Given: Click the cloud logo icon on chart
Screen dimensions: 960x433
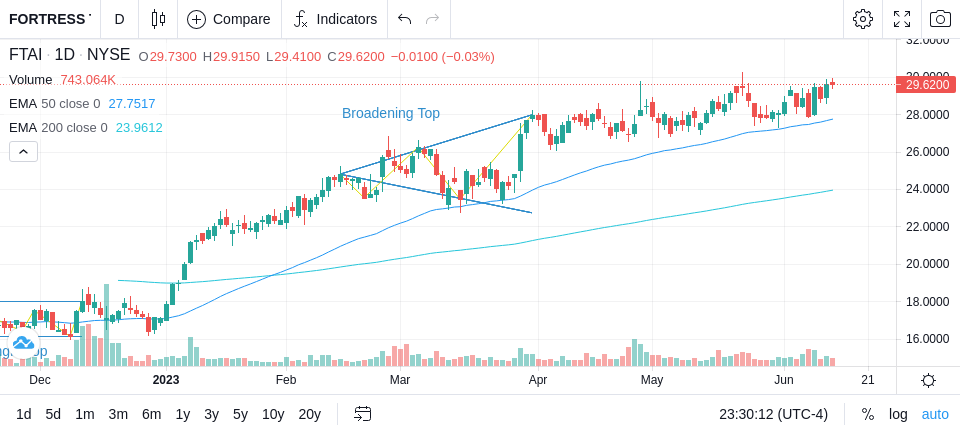Looking at the screenshot, I should tap(23, 343).
